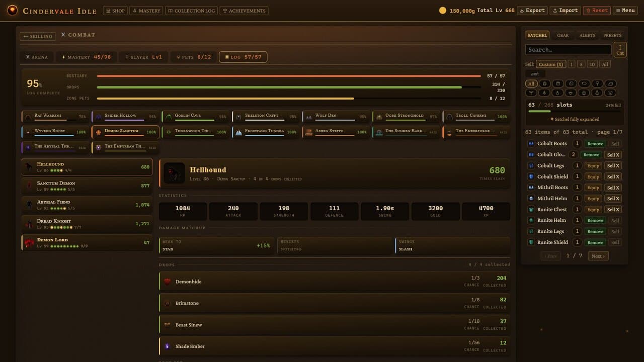The width and height of the screenshot is (644, 362).
Task: Switch to the Gear tab
Action: (x=562, y=35)
